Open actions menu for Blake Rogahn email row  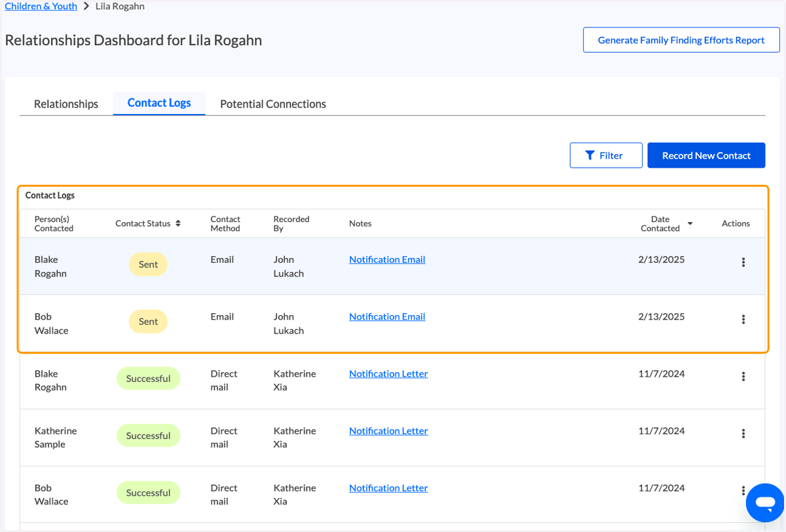pos(743,262)
